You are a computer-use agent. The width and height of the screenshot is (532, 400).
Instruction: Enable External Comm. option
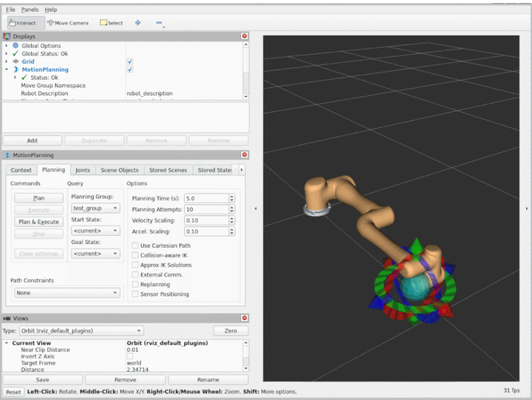coord(135,274)
